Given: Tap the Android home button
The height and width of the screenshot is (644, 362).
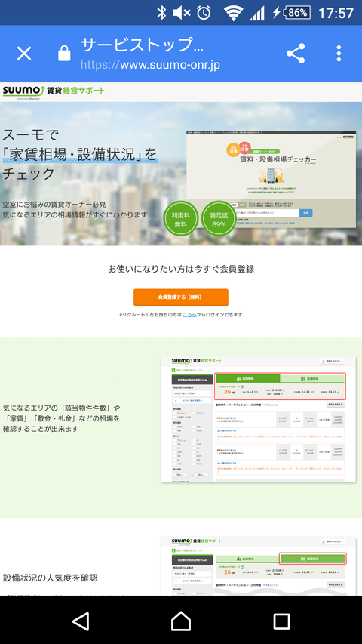Looking at the screenshot, I should [x=181, y=621].
